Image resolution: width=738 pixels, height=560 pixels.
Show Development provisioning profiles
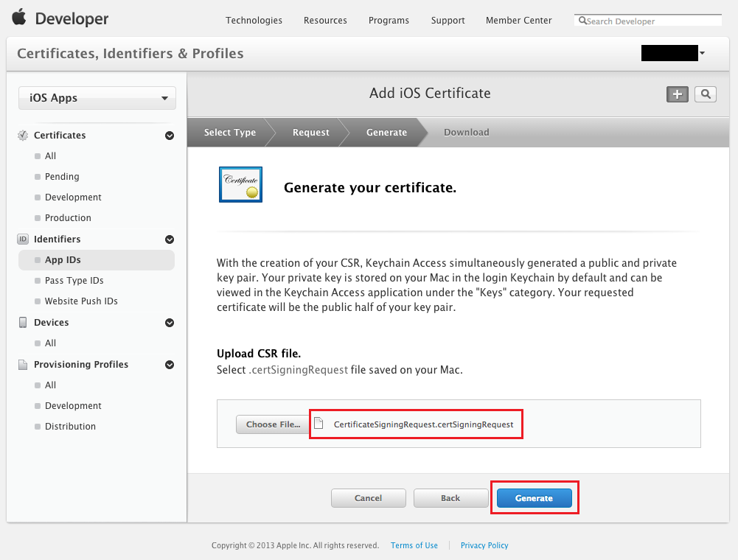(73, 406)
